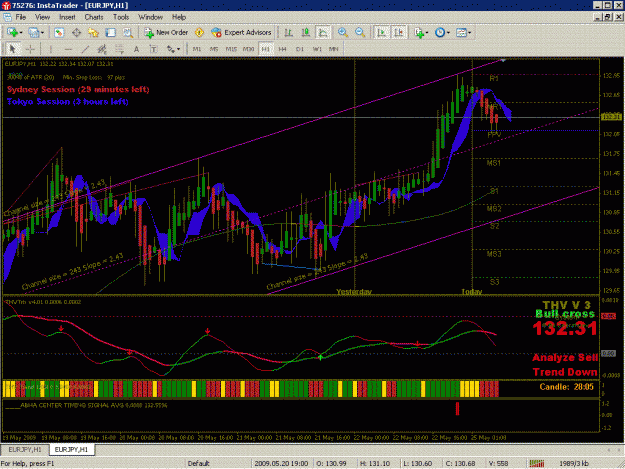Viewport: 625px width, 469px height.
Task: Draw a horizontal line tool
Action: (68, 49)
